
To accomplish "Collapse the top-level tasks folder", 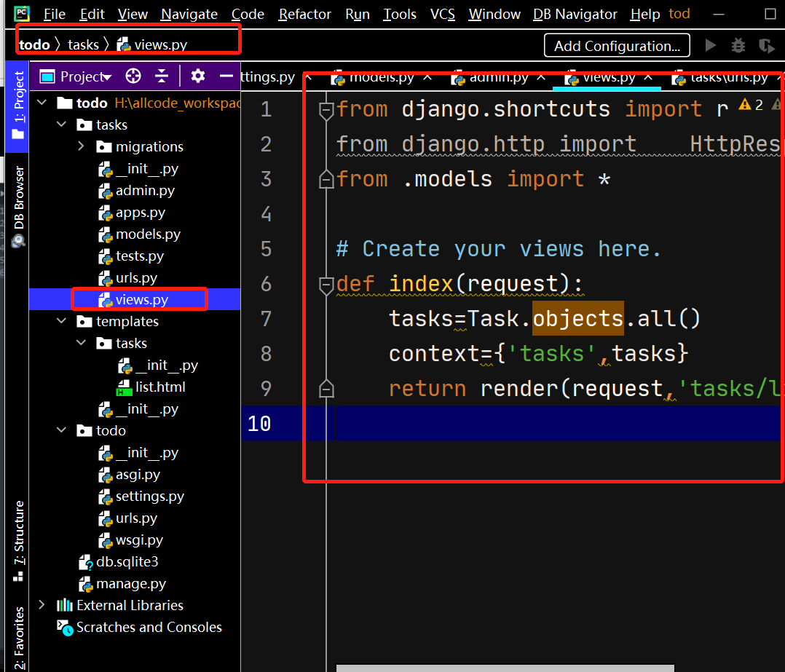I will click(62, 124).
